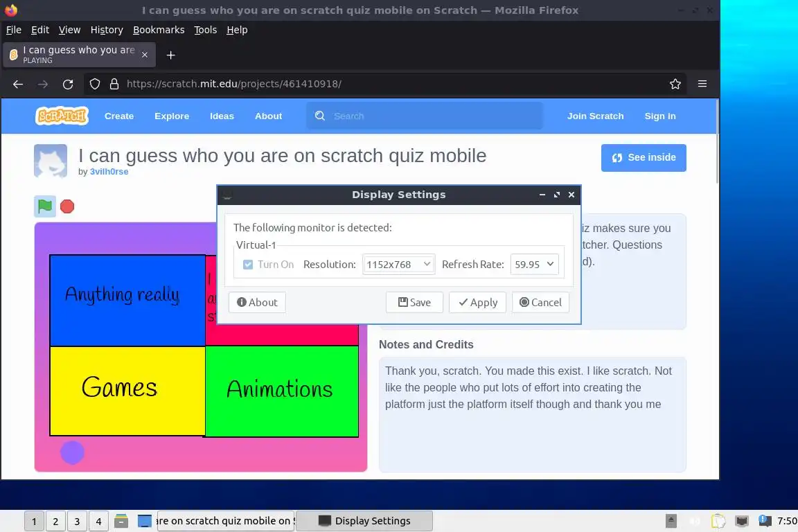Click the browser forward arrow

[43, 84]
